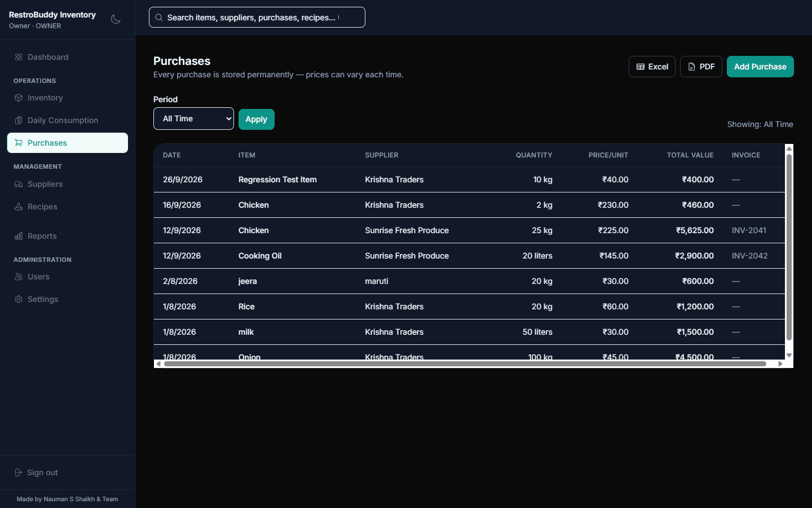Click the Suppliers truck icon
Viewport: 812px width, 508px height.
pyautogui.click(x=19, y=184)
